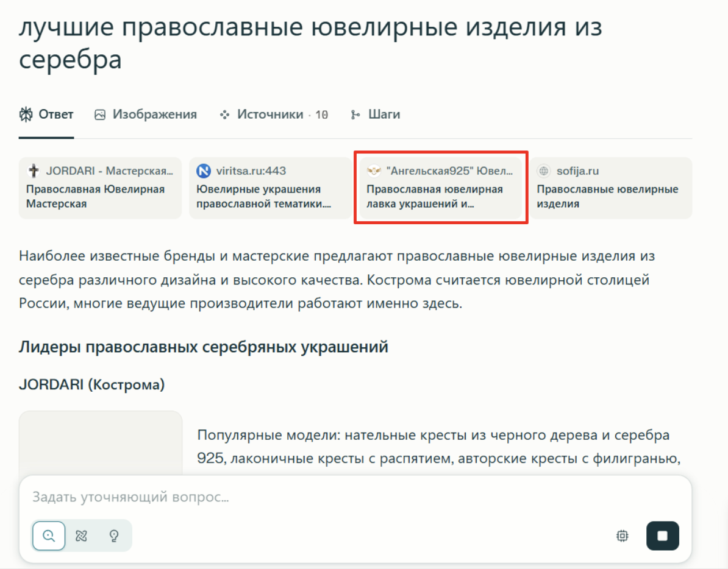This screenshot has width=728, height=569.
Task: Switch to Labs lightbulb mode icon
Action: [113, 536]
